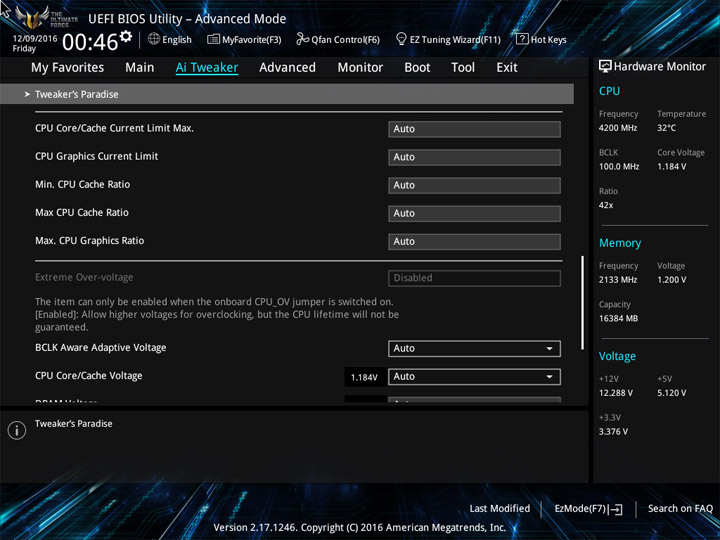Click the 32°C temperature reading

coord(666,128)
